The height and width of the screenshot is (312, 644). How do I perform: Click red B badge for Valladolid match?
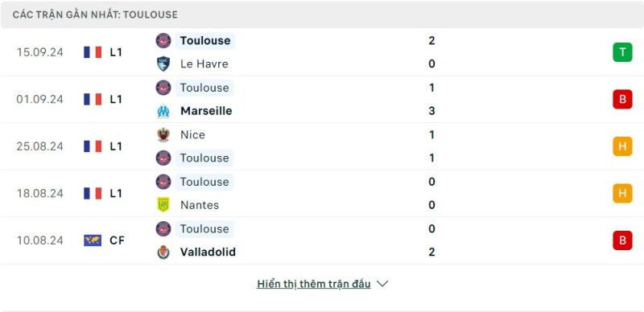click(x=622, y=240)
